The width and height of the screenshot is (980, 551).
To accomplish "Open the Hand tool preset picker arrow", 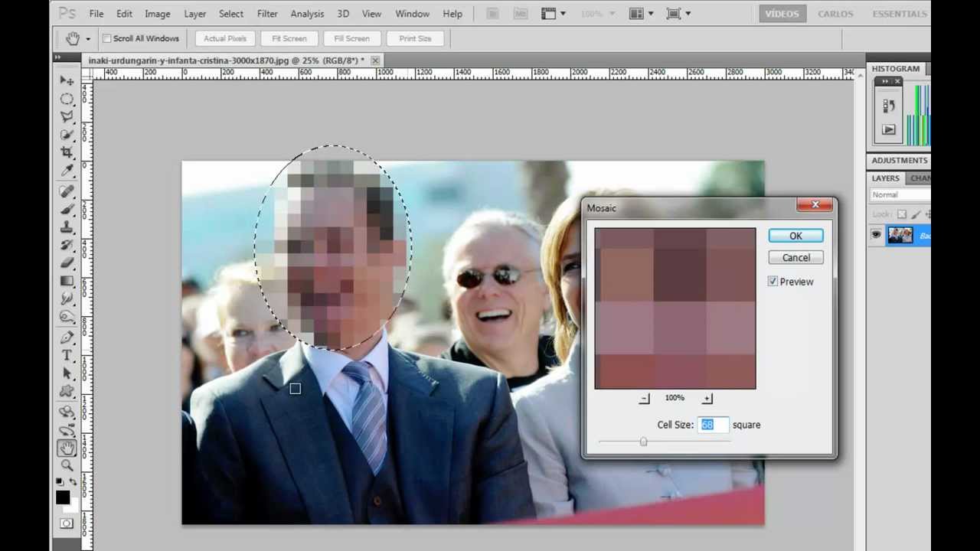I will (x=88, y=39).
